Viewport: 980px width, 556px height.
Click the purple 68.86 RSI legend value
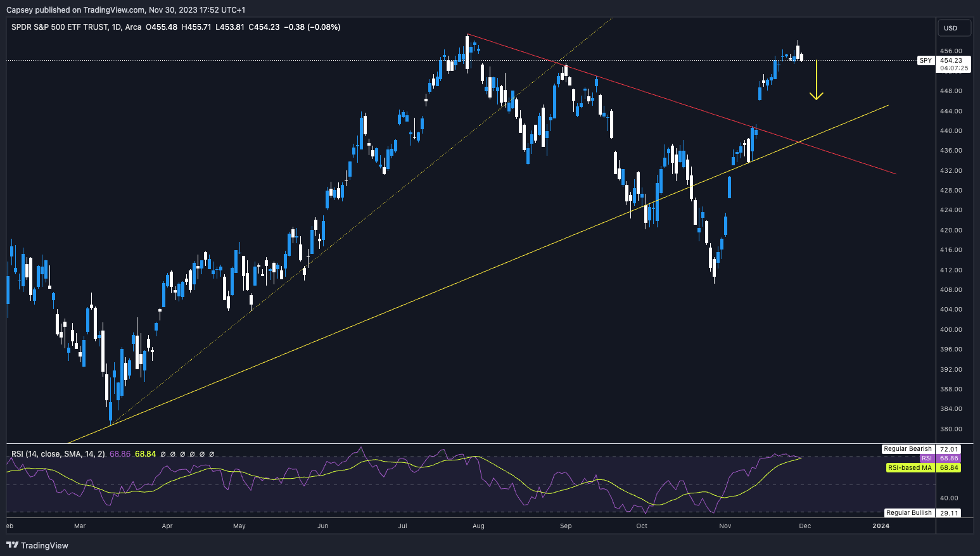(120, 454)
